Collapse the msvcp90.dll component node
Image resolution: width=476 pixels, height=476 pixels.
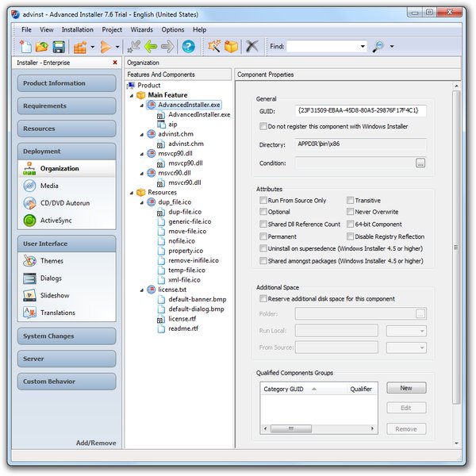142,154
